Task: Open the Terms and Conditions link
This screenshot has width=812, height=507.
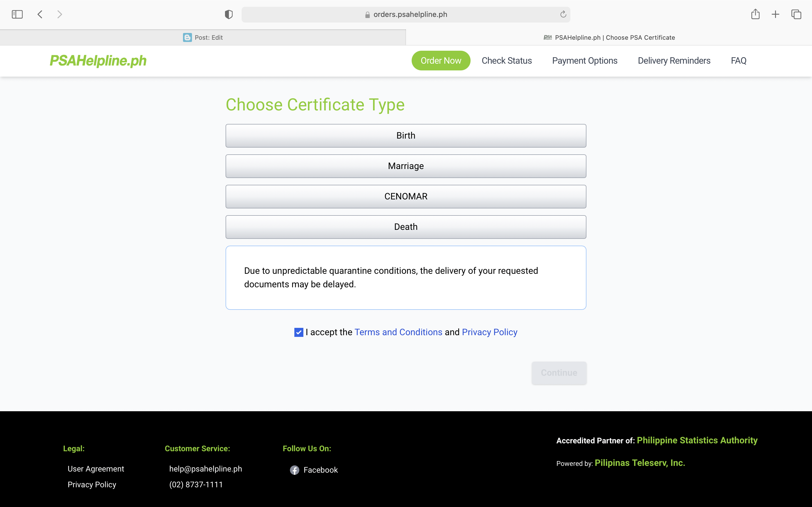Action: pyautogui.click(x=398, y=332)
